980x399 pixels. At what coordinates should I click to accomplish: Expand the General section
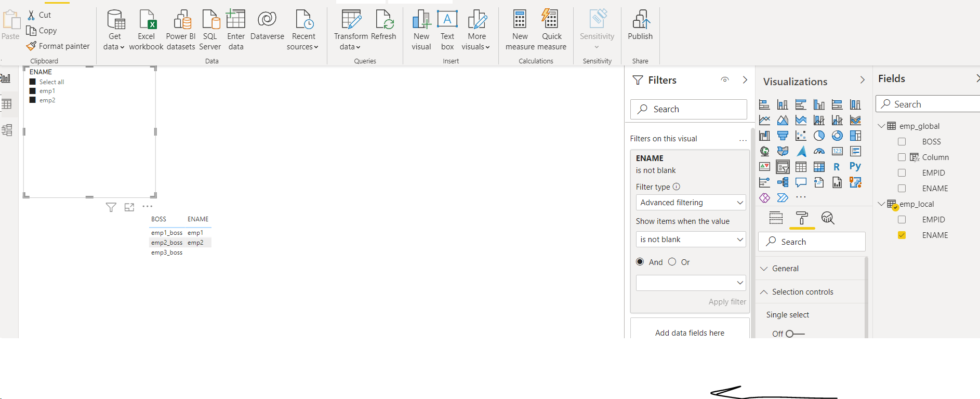pos(764,269)
